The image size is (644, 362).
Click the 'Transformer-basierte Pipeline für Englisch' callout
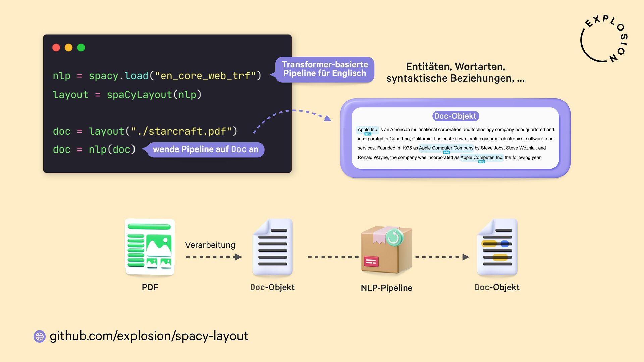[x=325, y=69]
